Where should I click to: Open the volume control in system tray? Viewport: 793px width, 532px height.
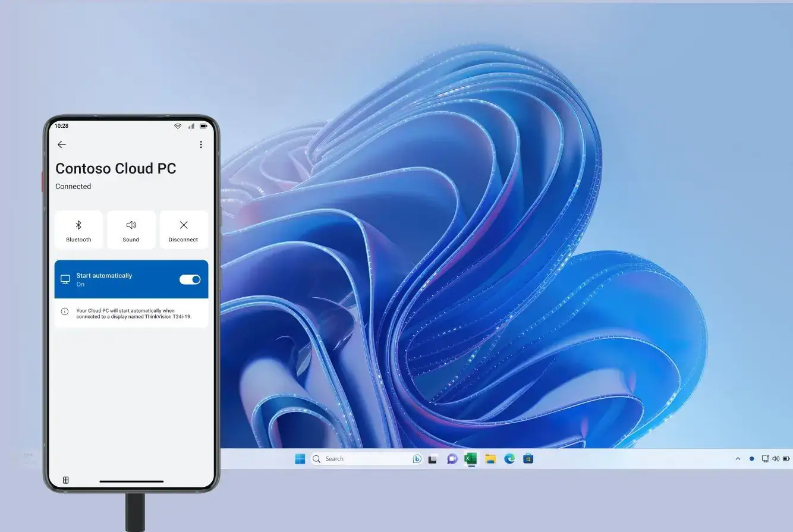[x=775, y=459]
